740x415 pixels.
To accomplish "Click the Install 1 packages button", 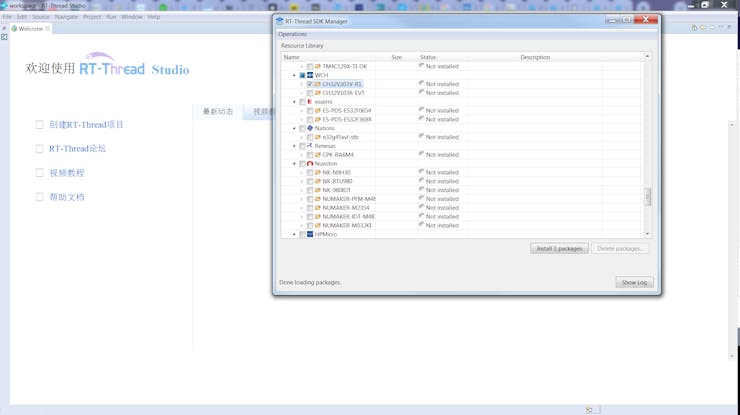I will click(559, 248).
